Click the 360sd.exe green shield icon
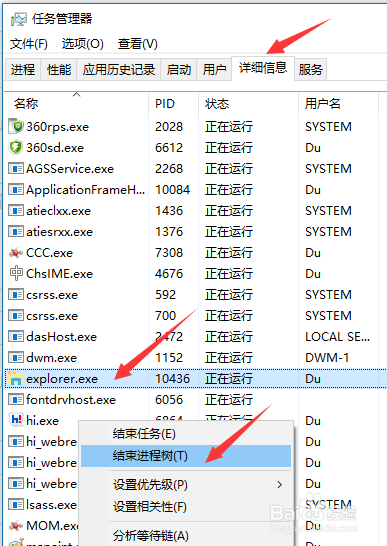This screenshot has height=546, width=387. click(x=16, y=148)
